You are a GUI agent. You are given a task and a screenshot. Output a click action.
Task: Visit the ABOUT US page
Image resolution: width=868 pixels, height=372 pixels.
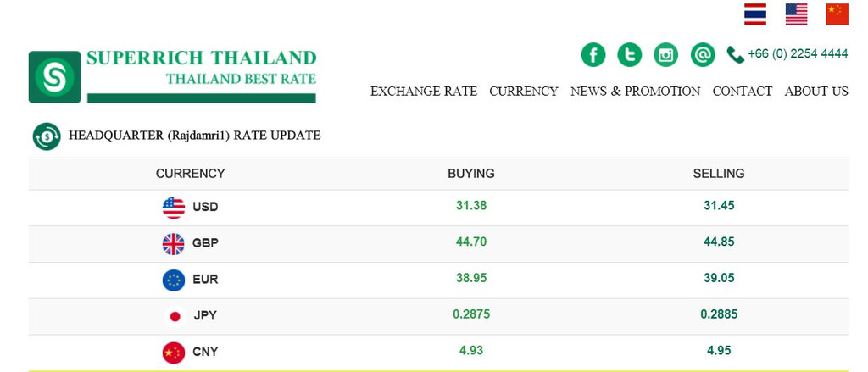pos(816,92)
